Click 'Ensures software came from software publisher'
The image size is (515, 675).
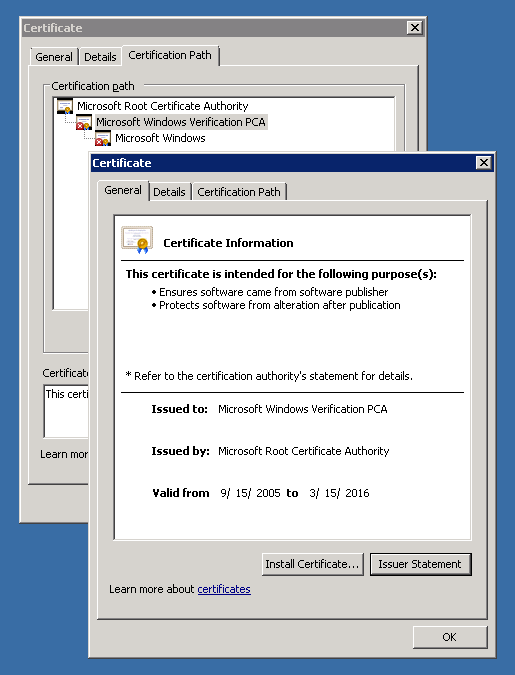273,292
